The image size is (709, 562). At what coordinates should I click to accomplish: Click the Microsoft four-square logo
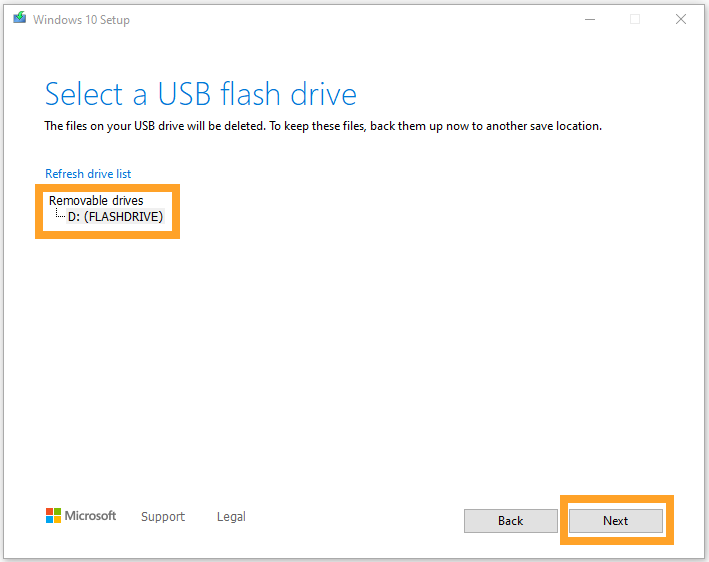54,516
